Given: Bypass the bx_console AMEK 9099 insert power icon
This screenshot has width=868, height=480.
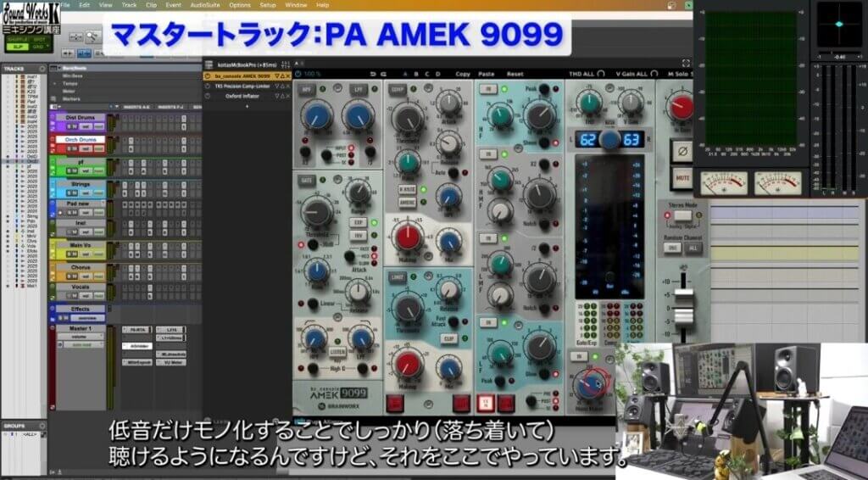Looking at the screenshot, I should click(x=208, y=76).
